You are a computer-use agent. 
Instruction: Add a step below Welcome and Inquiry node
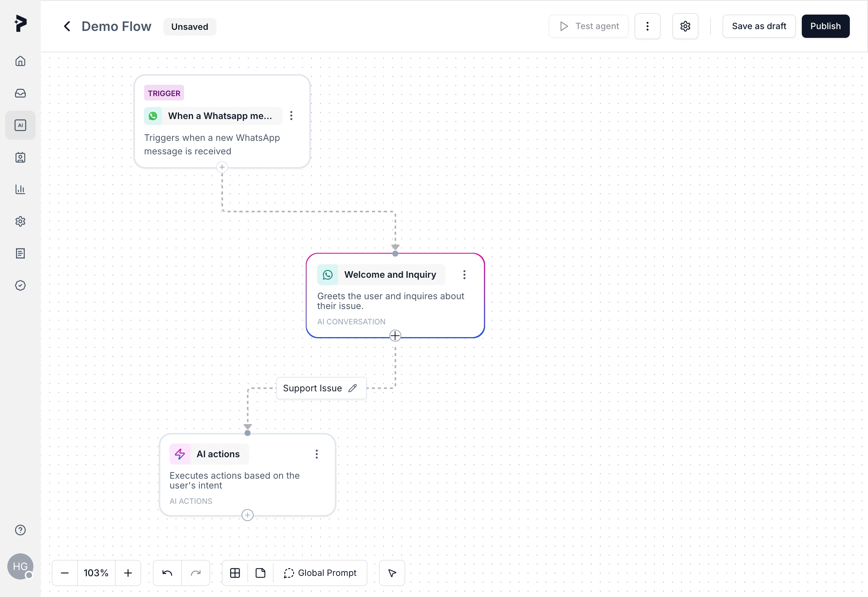(x=395, y=336)
